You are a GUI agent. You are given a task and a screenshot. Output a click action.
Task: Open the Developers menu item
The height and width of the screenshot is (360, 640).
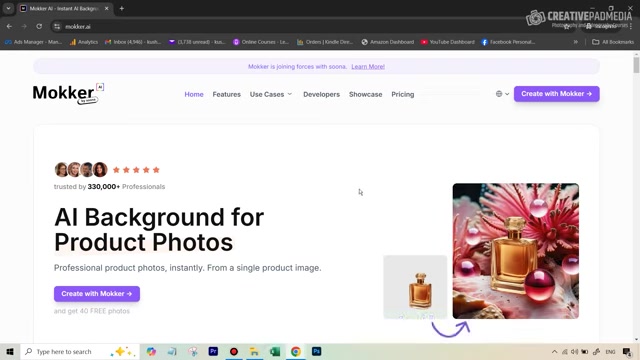pos(321,94)
